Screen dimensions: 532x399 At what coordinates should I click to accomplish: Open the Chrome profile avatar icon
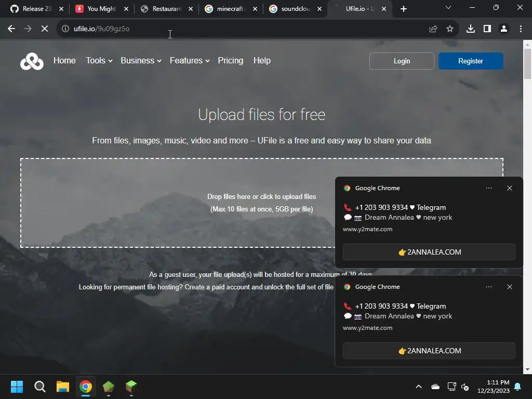click(x=504, y=29)
